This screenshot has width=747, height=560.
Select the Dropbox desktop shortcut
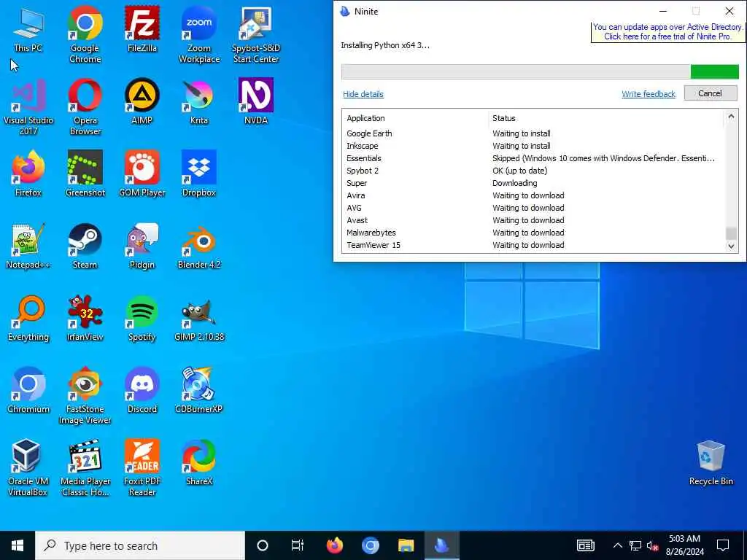coord(199,174)
